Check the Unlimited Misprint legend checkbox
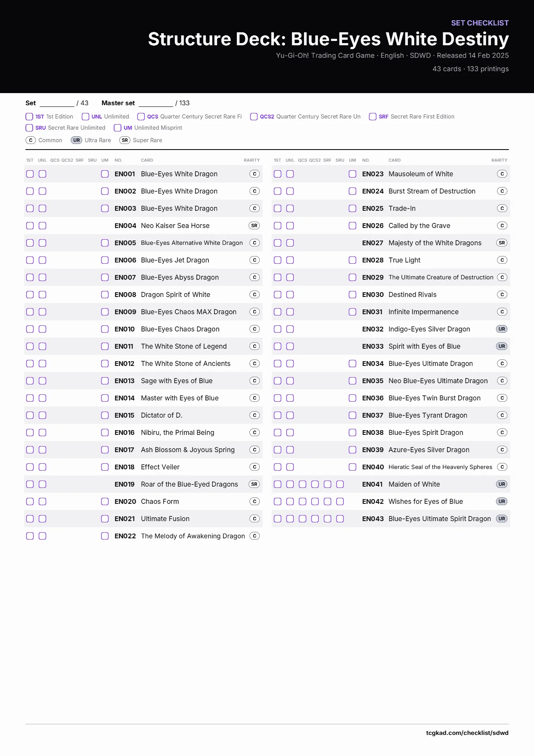534x756 pixels. (x=118, y=128)
